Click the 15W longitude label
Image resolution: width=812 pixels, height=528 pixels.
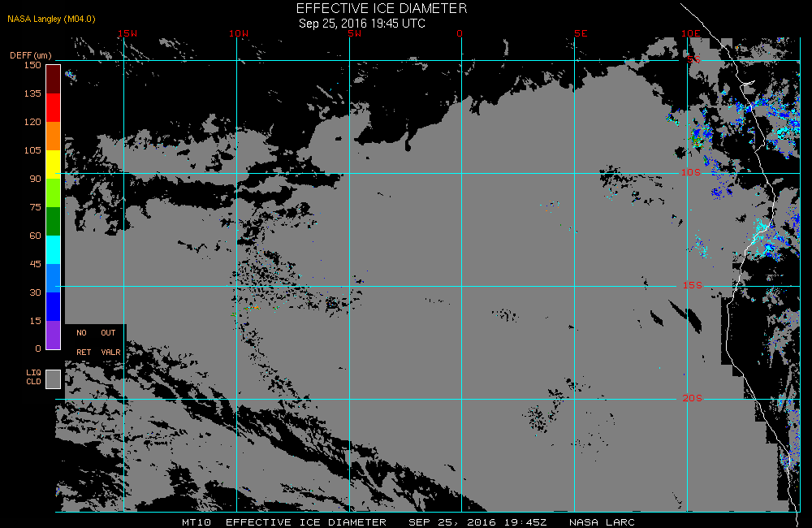(127, 33)
